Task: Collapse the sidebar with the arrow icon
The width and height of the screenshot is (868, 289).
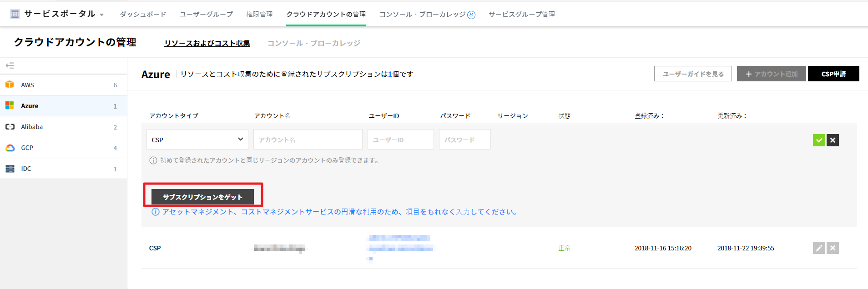Action: point(10,66)
